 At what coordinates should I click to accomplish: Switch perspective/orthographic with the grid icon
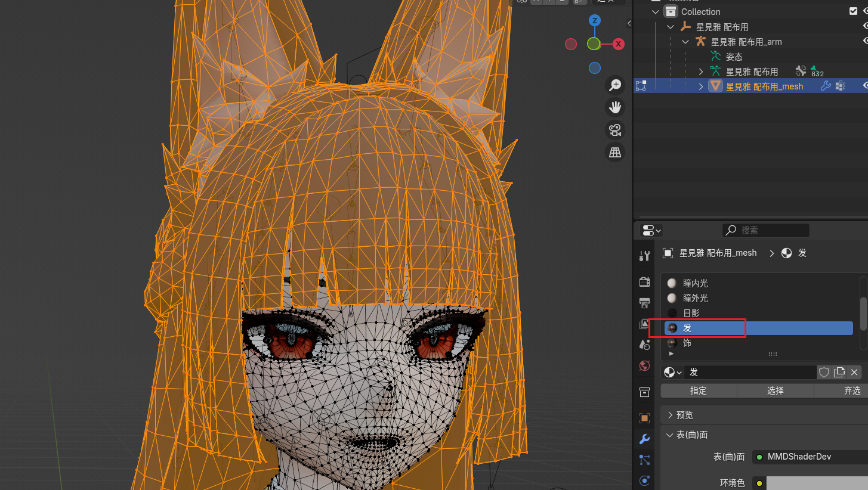614,153
